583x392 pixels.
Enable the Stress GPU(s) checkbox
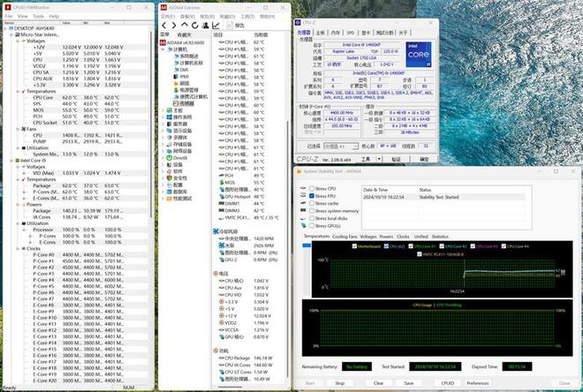[311, 225]
